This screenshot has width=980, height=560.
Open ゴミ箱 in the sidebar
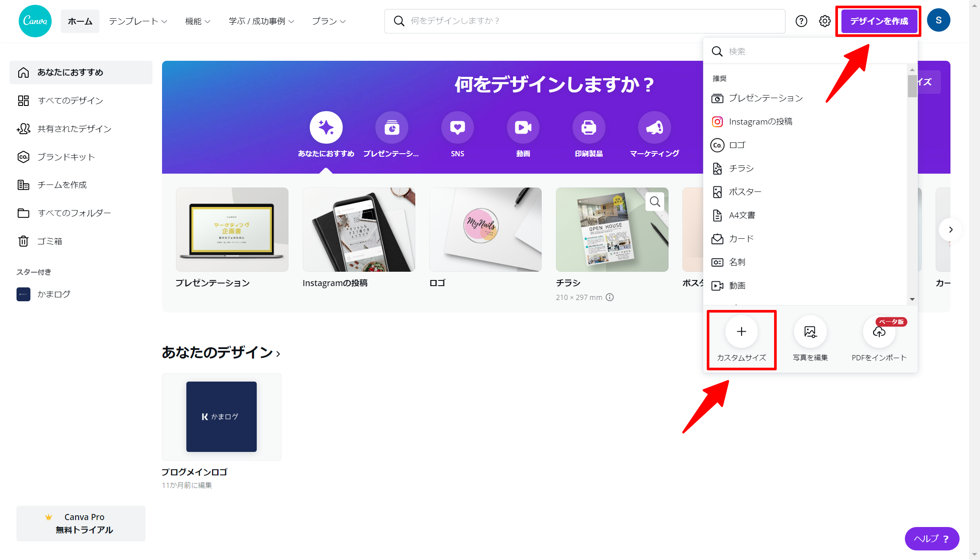point(81,241)
